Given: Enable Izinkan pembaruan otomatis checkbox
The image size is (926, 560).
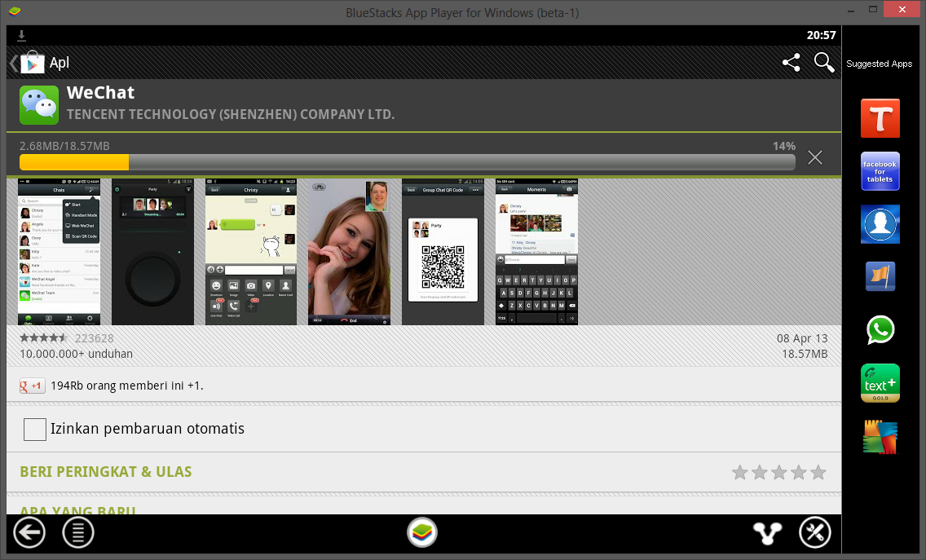Looking at the screenshot, I should 35,430.
